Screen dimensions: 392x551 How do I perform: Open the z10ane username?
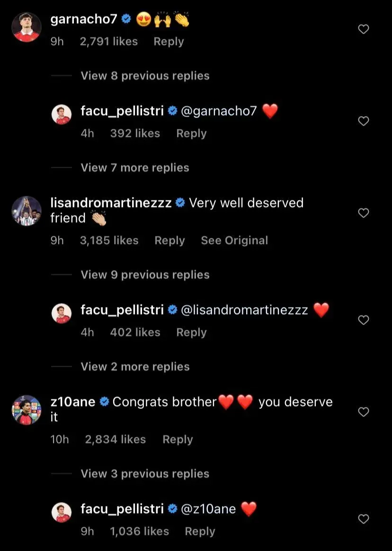pos(73,402)
